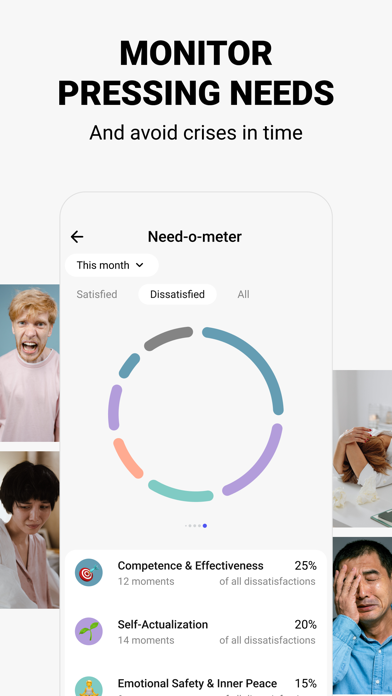Screen dimensions: 392x696
Task: Tap the '14 moments' label
Action: pos(146,640)
